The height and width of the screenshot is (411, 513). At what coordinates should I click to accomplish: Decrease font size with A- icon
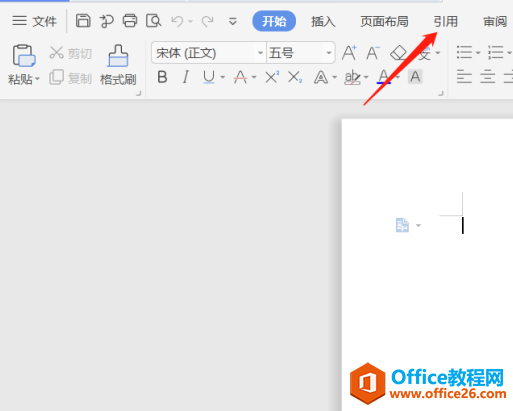tap(373, 53)
